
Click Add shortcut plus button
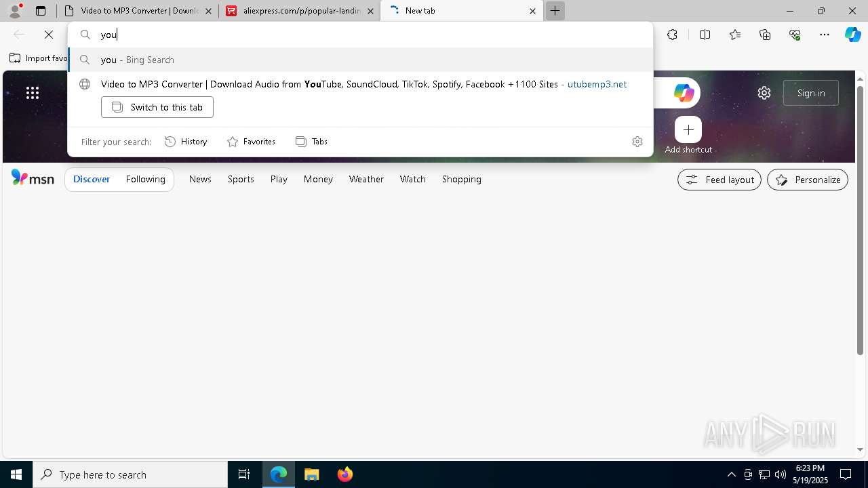pyautogui.click(x=688, y=129)
